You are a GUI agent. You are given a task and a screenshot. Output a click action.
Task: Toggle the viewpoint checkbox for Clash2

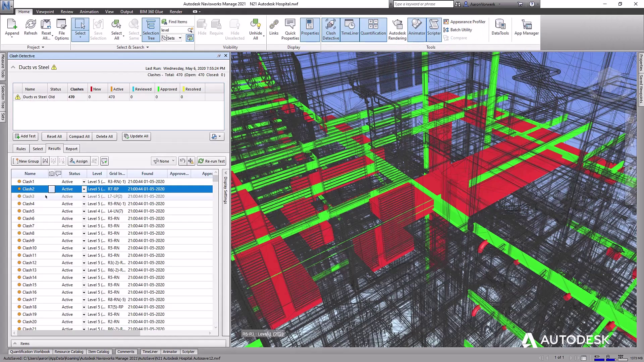pos(52,189)
